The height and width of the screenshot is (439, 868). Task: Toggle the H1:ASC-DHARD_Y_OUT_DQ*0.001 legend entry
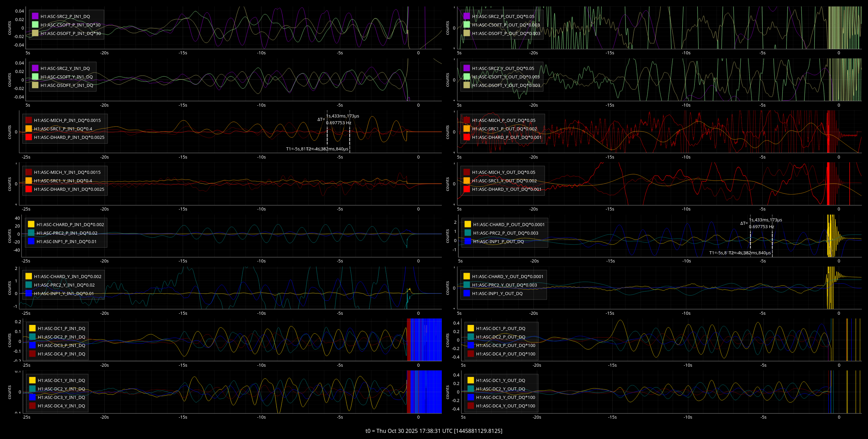(506, 189)
